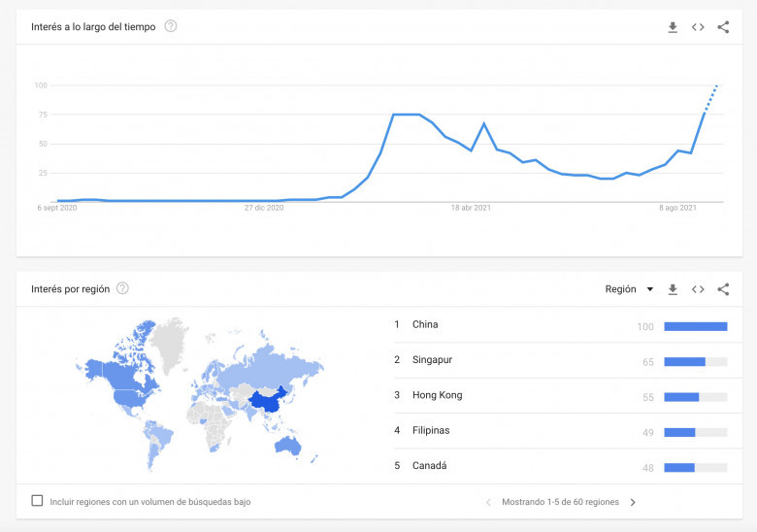Go to previous page of regions
The height and width of the screenshot is (532, 757).
[488, 503]
